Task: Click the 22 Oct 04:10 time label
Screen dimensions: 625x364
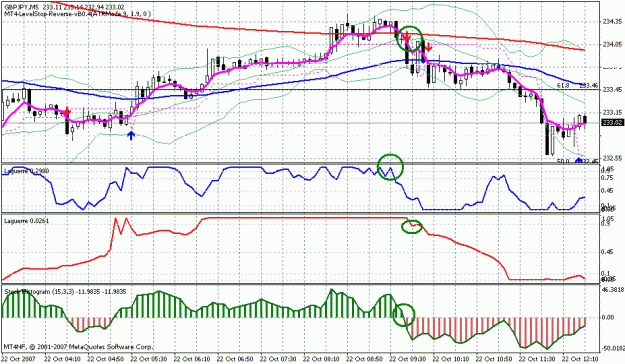Action: [62, 359]
